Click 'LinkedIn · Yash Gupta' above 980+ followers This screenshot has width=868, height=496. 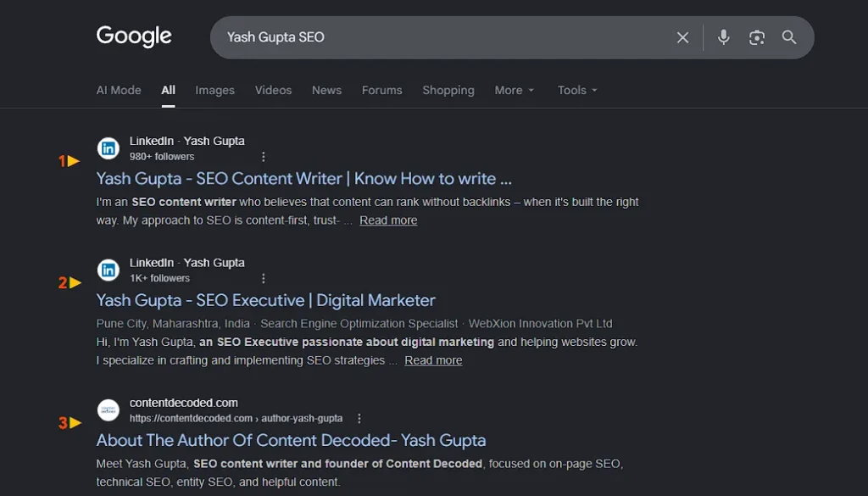(x=187, y=141)
